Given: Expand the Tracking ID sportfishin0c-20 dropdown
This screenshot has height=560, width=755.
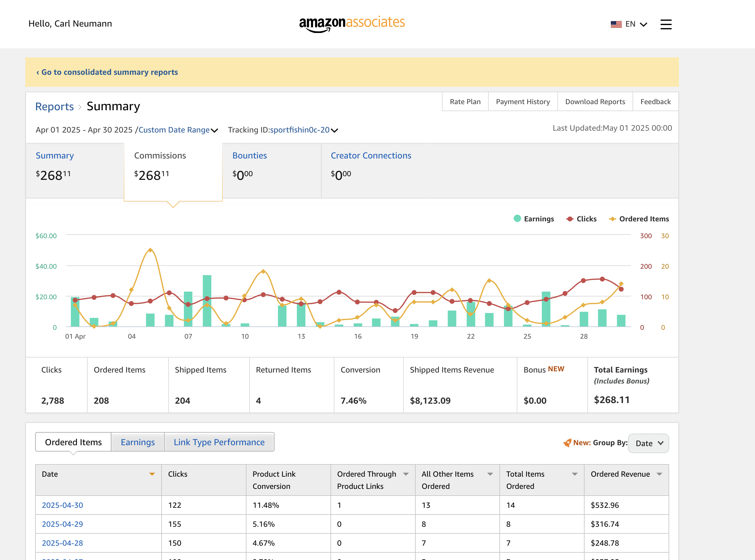Looking at the screenshot, I should click(304, 130).
